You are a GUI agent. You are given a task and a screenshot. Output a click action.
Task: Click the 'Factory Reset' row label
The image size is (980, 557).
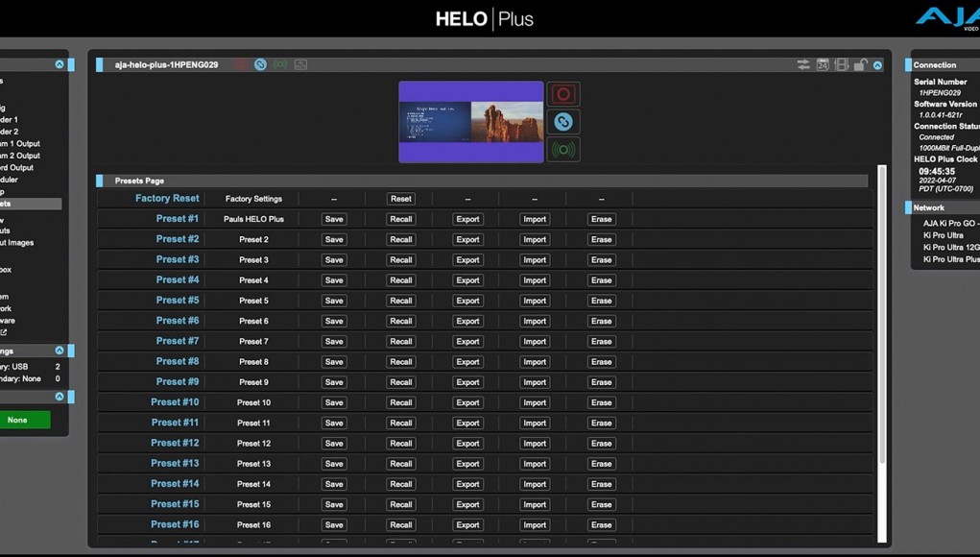167,198
